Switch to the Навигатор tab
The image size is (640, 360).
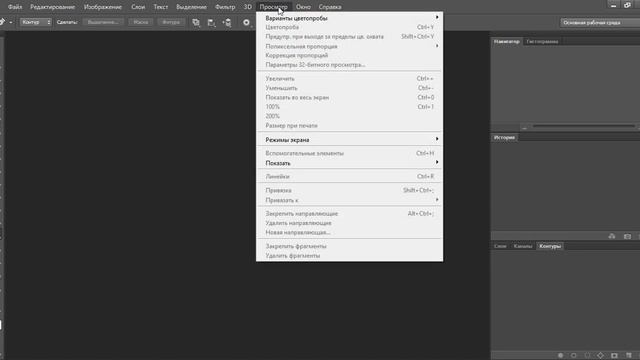pos(507,41)
